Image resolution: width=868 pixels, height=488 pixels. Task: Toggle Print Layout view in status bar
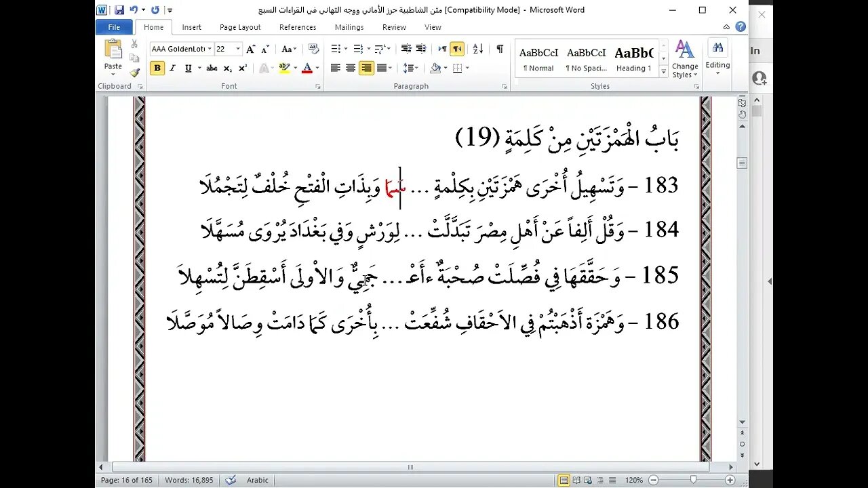click(564, 480)
